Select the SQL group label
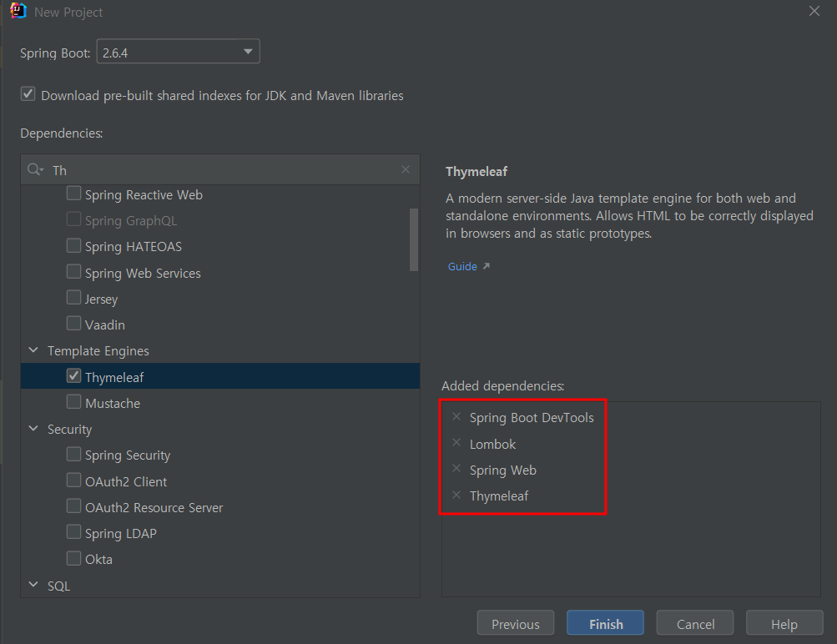Image resolution: width=837 pixels, height=644 pixels. pos(58,586)
